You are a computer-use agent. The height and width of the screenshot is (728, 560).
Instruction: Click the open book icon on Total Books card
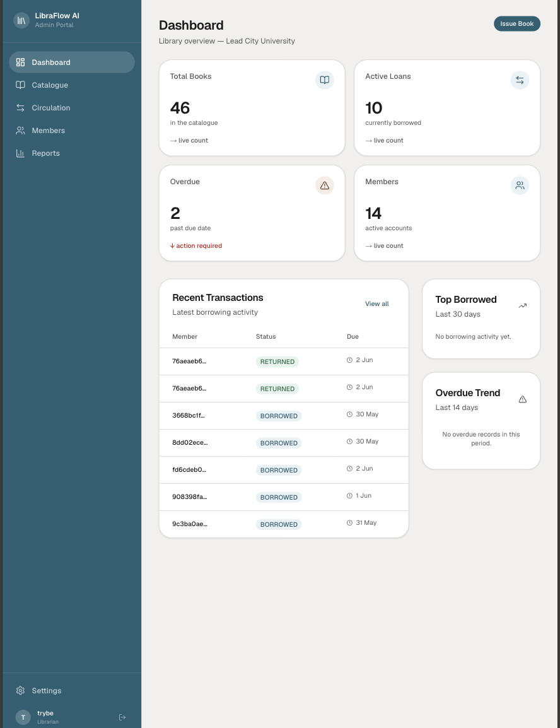click(x=325, y=80)
